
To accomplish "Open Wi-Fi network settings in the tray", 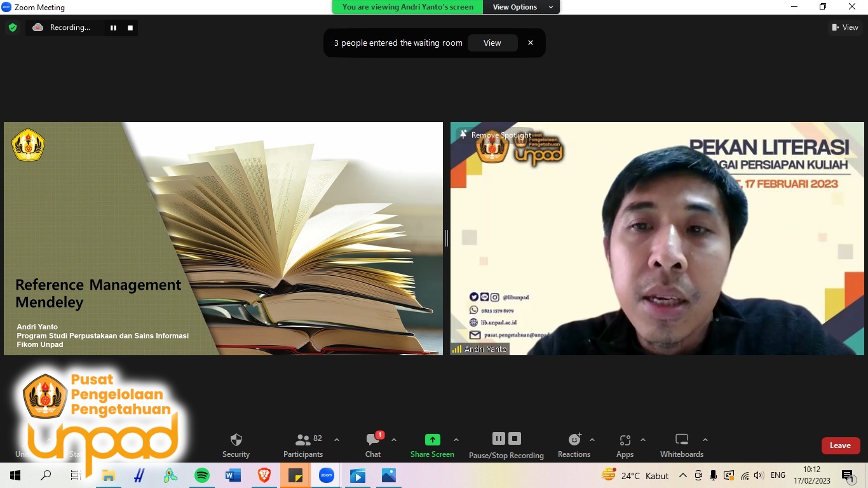I will point(745,475).
